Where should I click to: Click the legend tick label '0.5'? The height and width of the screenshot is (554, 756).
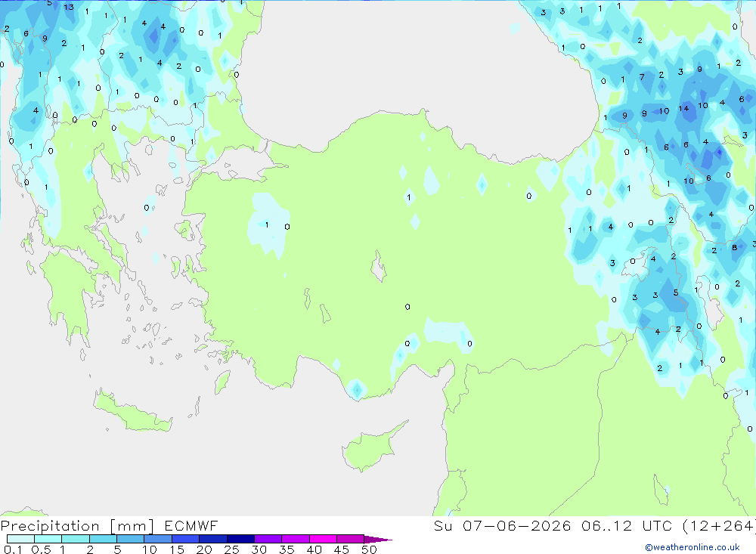pos(41,549)
